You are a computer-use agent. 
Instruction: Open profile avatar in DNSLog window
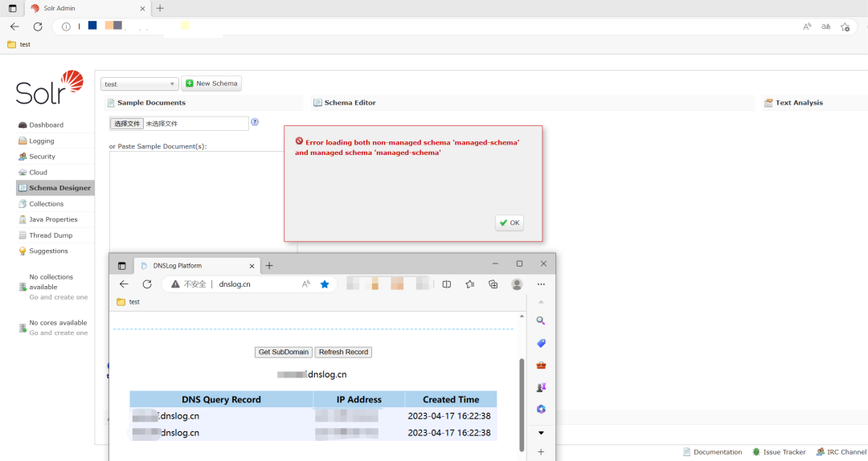(517, 284)
